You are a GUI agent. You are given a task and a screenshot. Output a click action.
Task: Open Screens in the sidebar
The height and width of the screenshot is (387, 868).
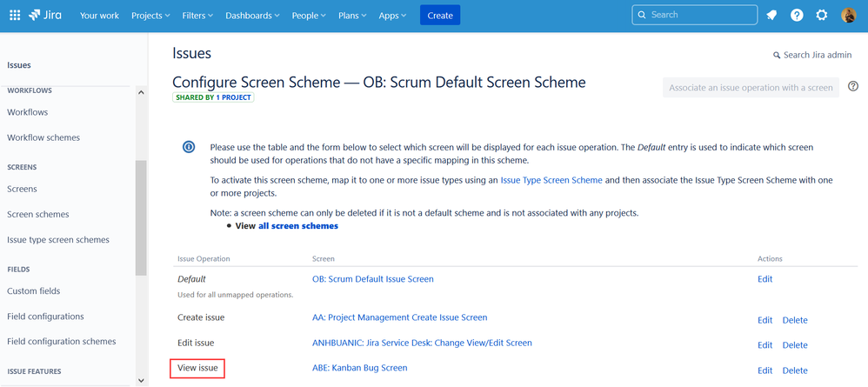(x=22, y=189)
